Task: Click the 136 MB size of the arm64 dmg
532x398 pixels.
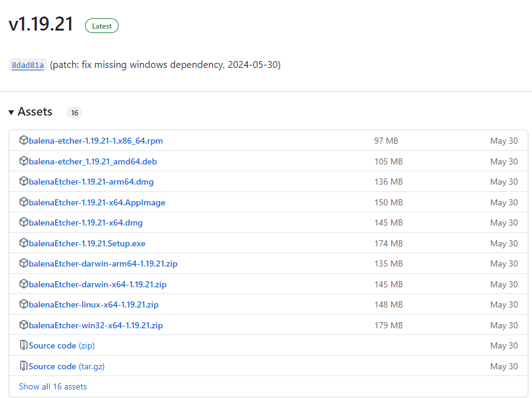Action: tap(388, 182)
